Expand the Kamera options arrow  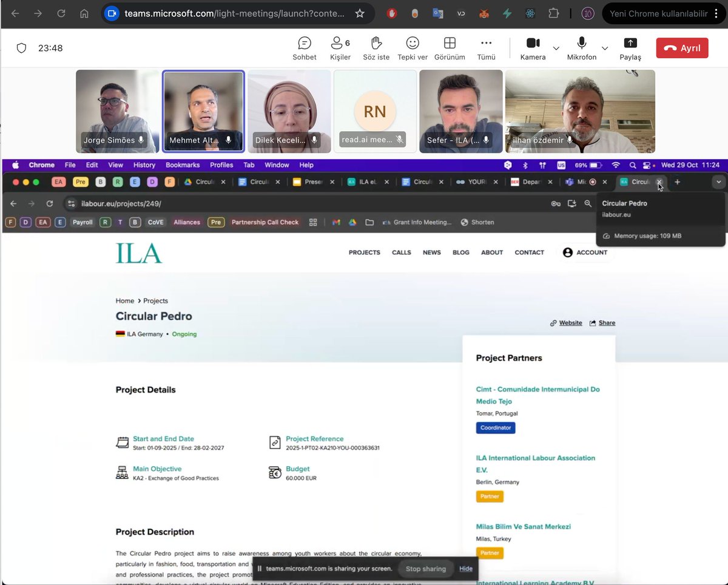pos(556,48)
